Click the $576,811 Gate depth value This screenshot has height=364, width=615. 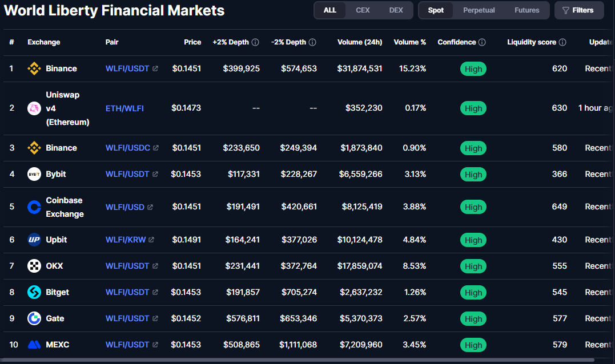(x=243, y=318)
